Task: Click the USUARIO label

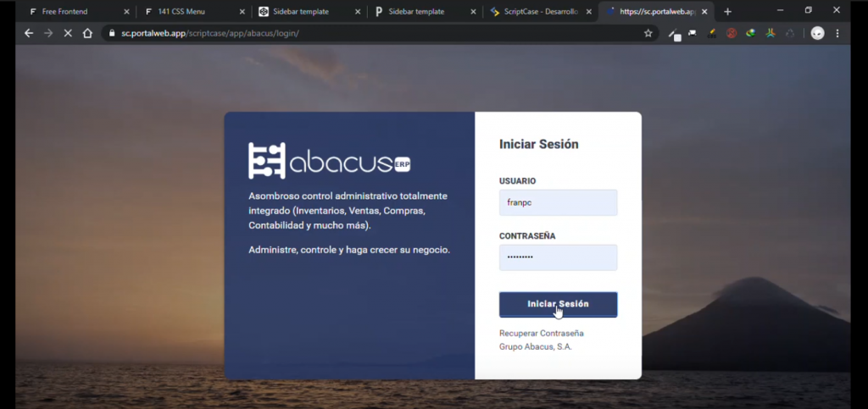Action: point(518,180)
